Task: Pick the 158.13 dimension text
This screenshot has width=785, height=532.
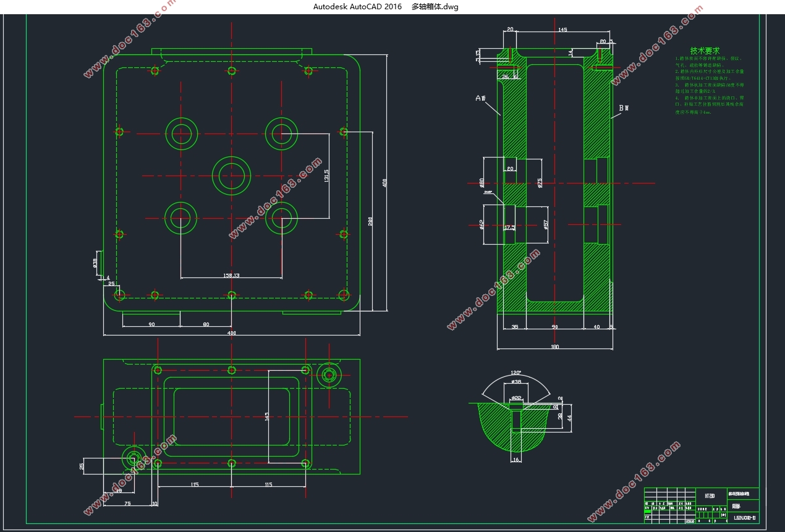Action: [230, 275]
